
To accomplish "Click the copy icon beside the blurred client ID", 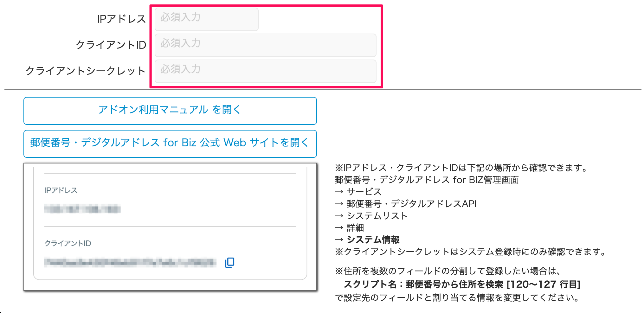I will pyautogui.click(x=229, y=262).
